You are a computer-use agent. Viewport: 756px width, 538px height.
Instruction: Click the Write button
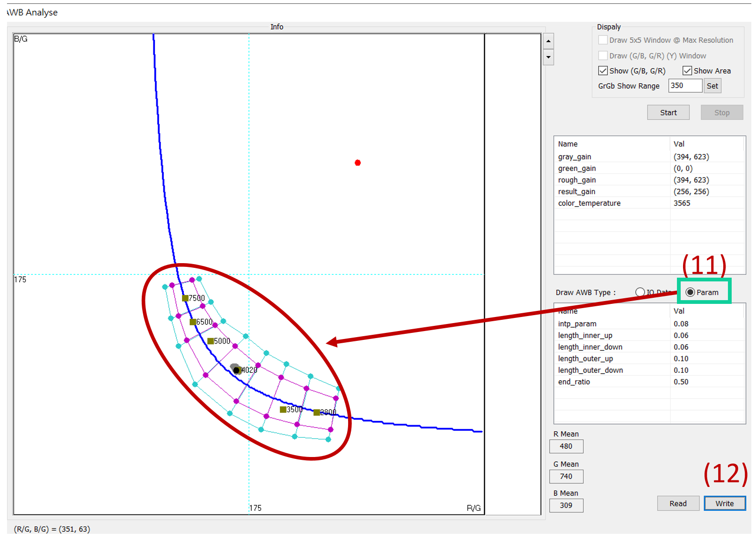[x=724, y=503]
